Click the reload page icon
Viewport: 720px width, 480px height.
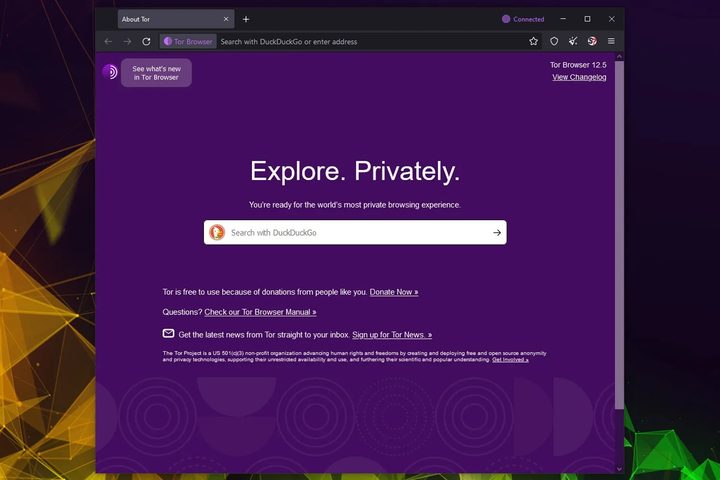[x=146, y=41]
